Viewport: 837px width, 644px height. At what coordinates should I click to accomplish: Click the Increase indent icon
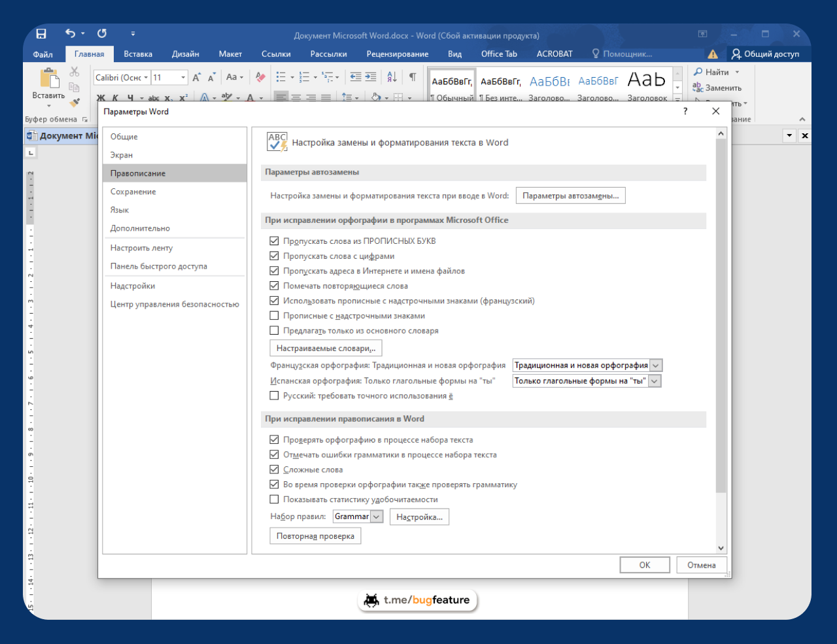click(x=371, y=77)
